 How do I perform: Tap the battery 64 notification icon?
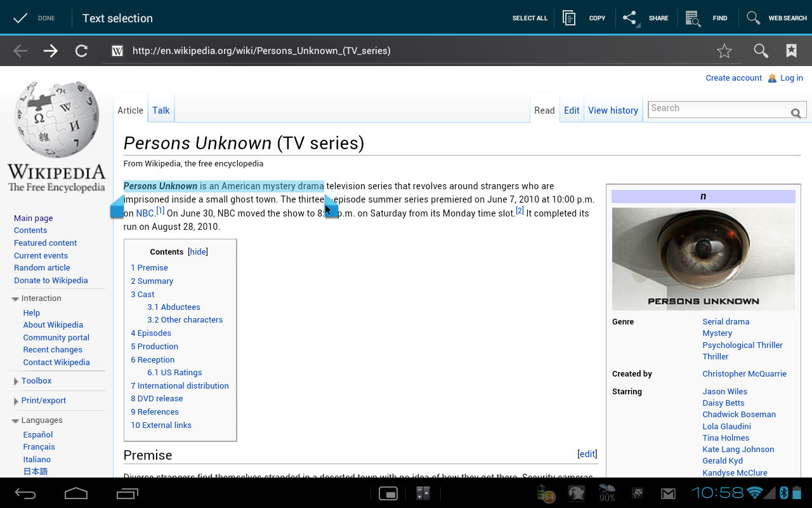click(x=545, y=493)
